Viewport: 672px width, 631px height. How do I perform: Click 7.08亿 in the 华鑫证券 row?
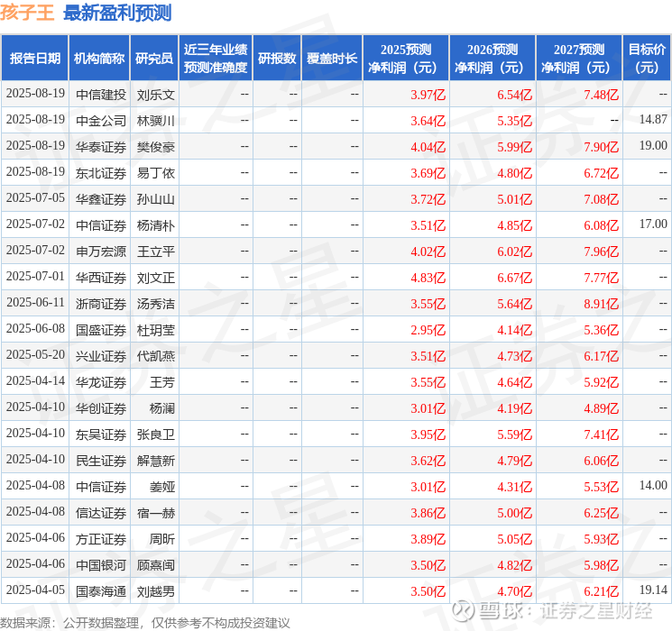(x=602, y=199)
